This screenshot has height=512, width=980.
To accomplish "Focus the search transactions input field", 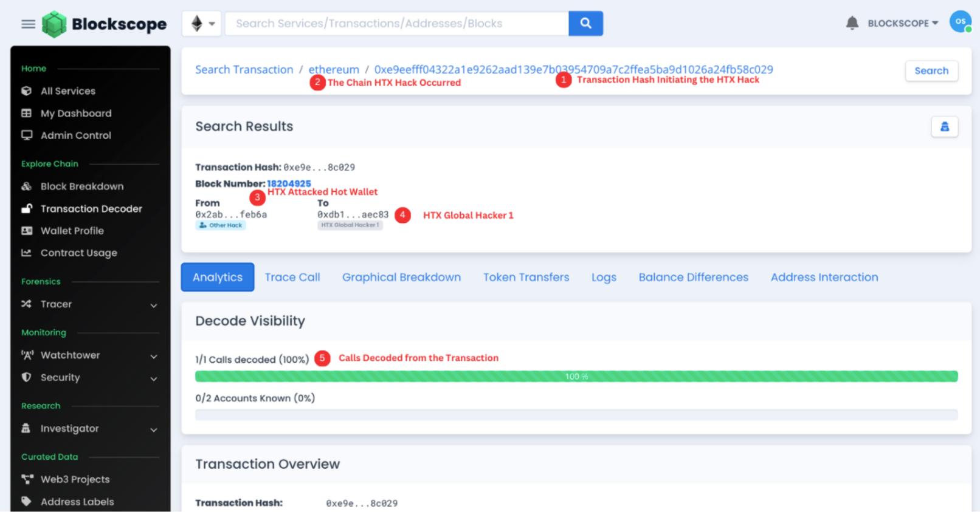I will (x=396, y=24).
